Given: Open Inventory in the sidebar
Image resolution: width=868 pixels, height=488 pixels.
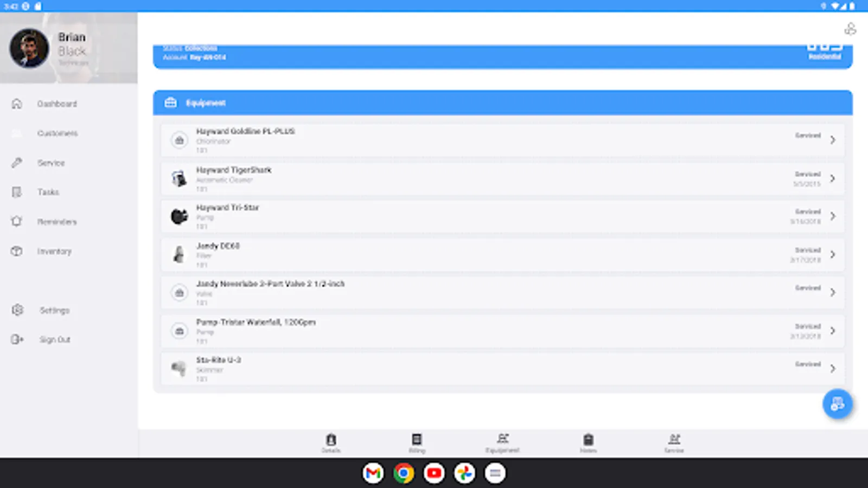Looking at the screenshot, I should coord(54,251).
